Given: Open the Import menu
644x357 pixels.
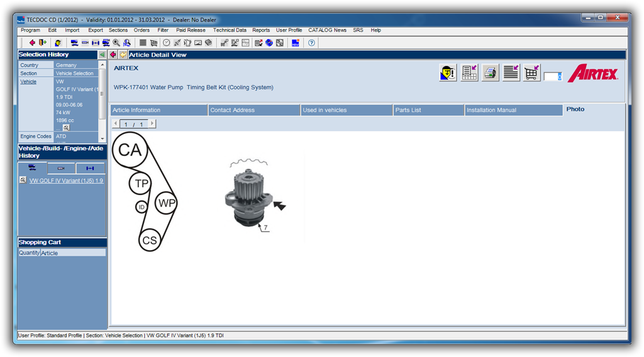Looking at the screenshot, I should 72,30.
